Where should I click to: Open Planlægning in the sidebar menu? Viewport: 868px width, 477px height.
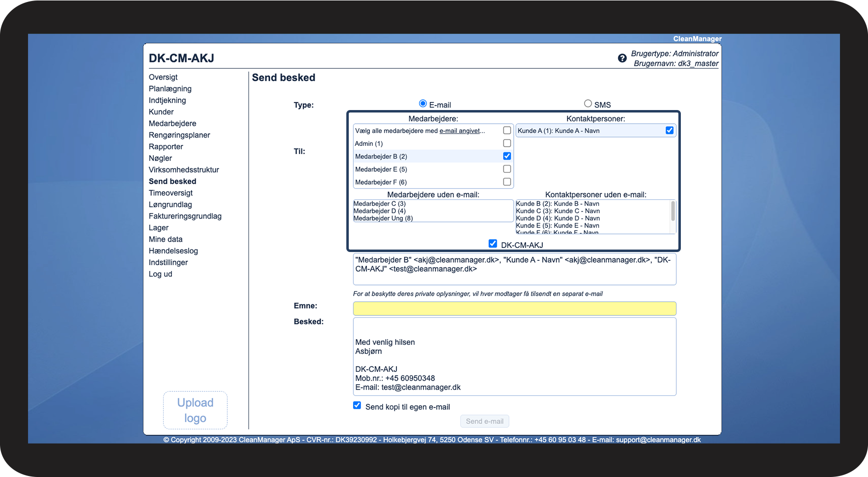[x=170, y=89]
